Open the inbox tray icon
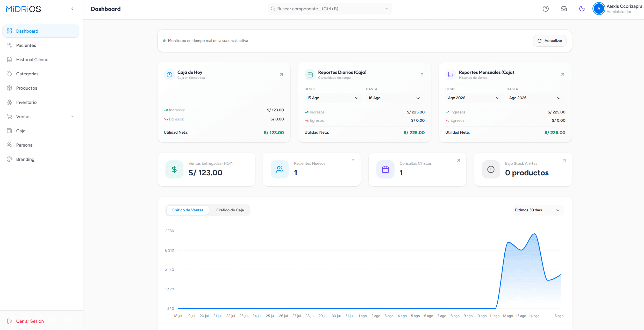 click(564, 9)
